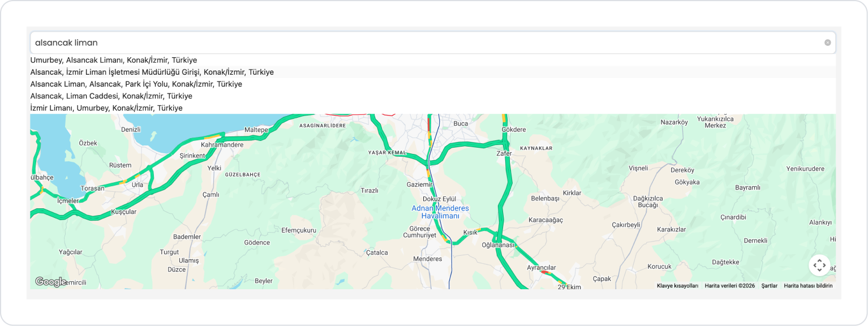Click the 'Torasan' map label
The image size is (868, 326).
(x=93, y=188)
